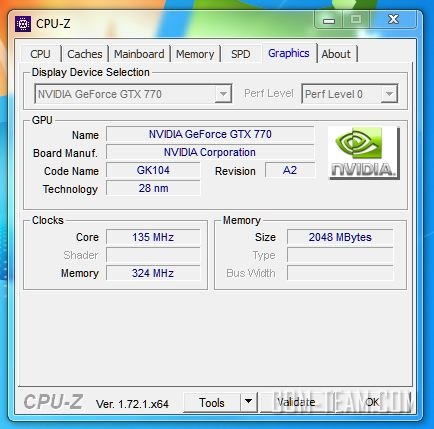This screenshot has width=434, height=429.
Task: Click the Validate button
Action: tap(296, 402)
